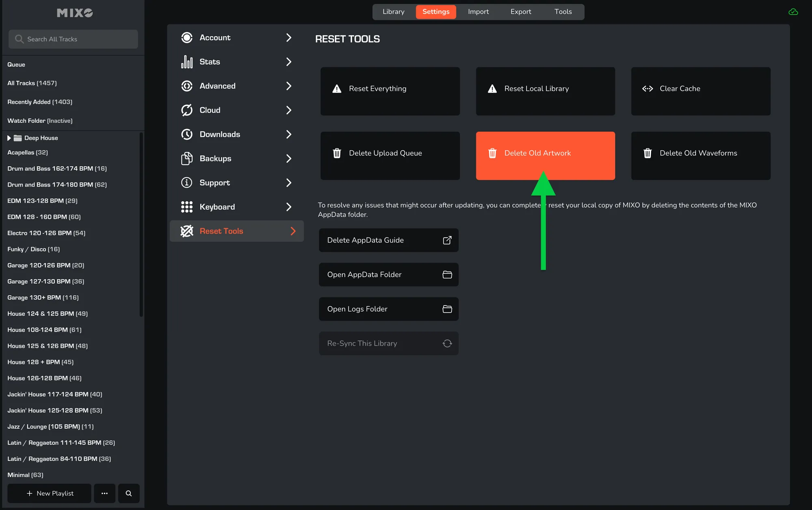Open the Backups section chevron
This screenshot has height=510, width=812.
coord(289,158)
